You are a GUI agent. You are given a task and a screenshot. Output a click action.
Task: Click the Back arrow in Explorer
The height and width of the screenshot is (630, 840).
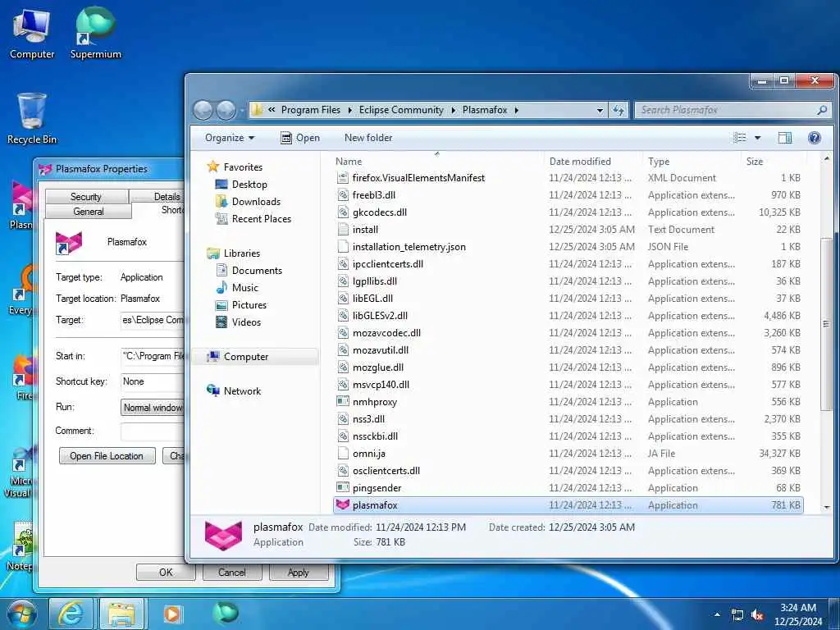coord(203,110)
